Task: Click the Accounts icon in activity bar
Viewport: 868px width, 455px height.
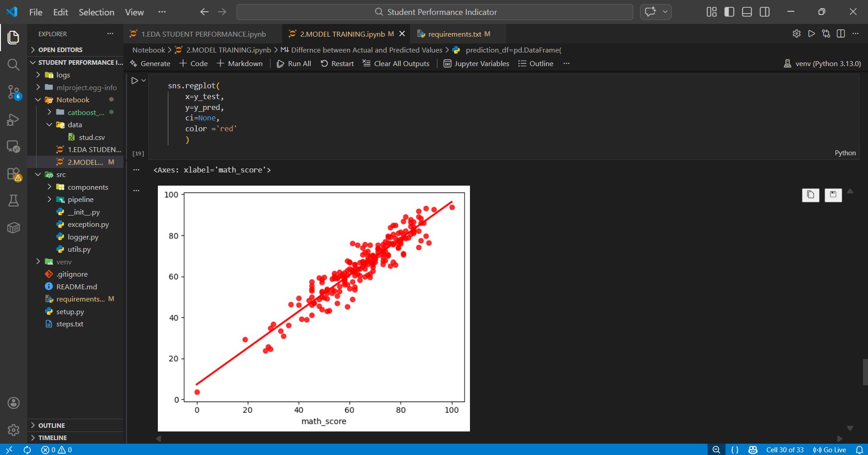Action: (14, 403)
